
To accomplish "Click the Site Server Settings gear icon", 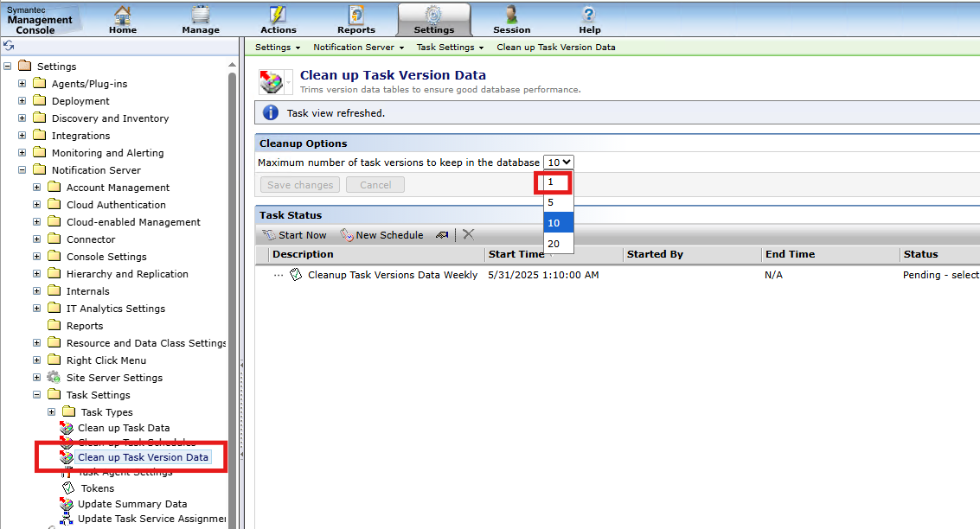I will pyautogui.click(x=54, y=377).
